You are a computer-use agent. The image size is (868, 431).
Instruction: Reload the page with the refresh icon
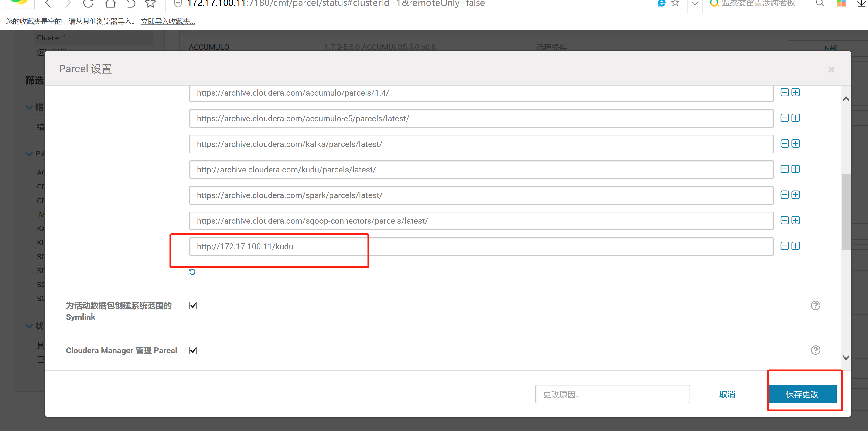point(88,3)
